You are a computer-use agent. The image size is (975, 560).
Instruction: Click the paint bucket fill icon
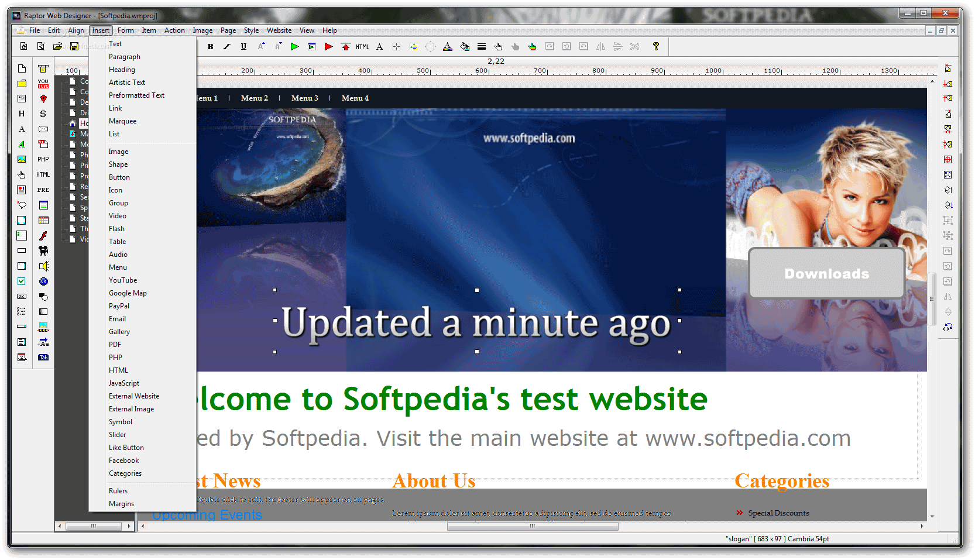click(465, 47)
